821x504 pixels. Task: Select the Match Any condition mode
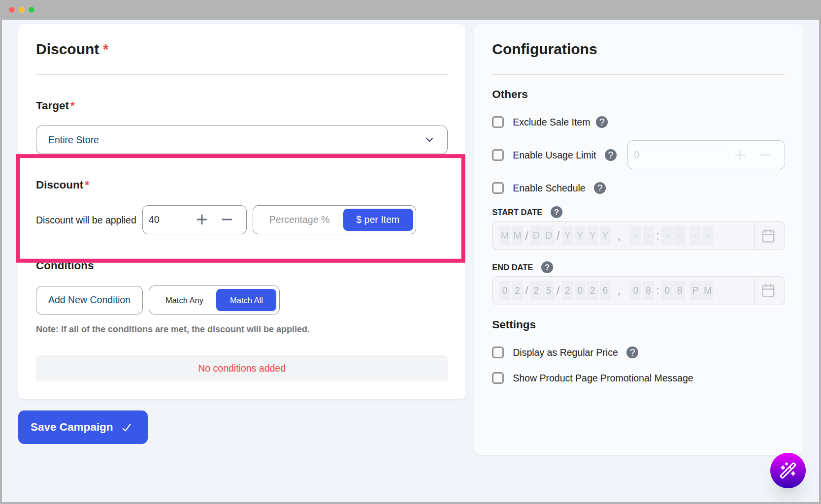click(184, 300)
